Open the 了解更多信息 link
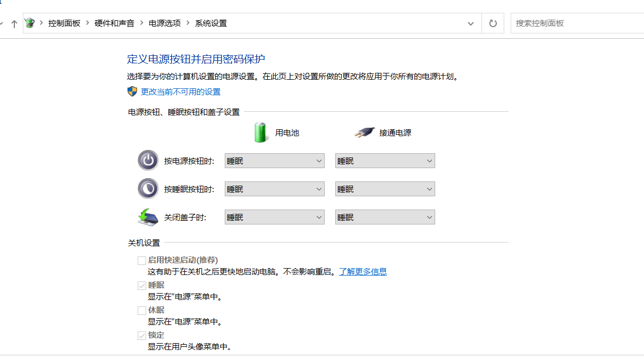 363,271
